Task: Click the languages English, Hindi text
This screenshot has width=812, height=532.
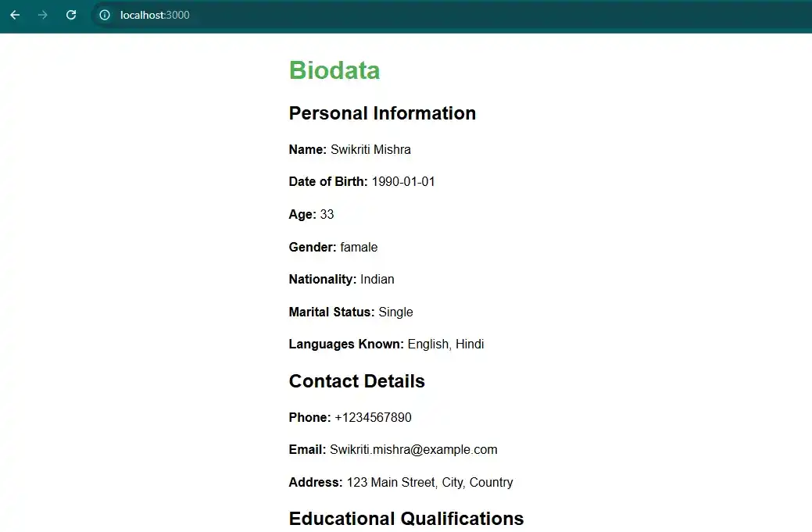Action: tap(445, 345)
